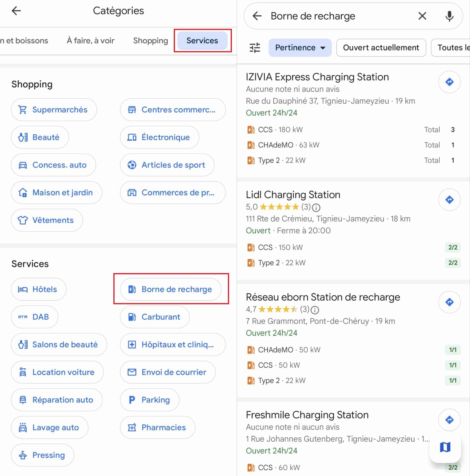This screenshot has height=476, width=470.
Task: Select the Parking service chip
Action: point(150,400)
